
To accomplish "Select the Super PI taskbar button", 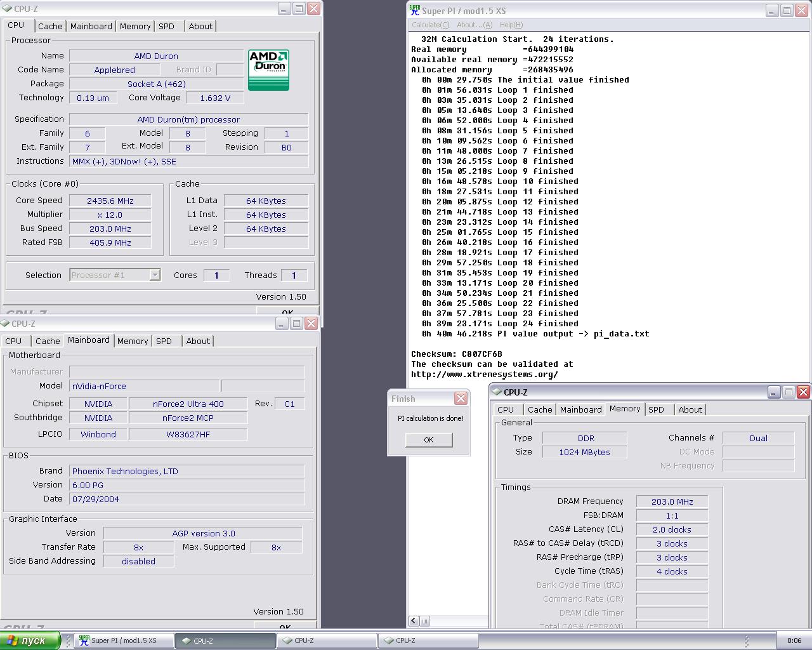I will coord(124,640).
